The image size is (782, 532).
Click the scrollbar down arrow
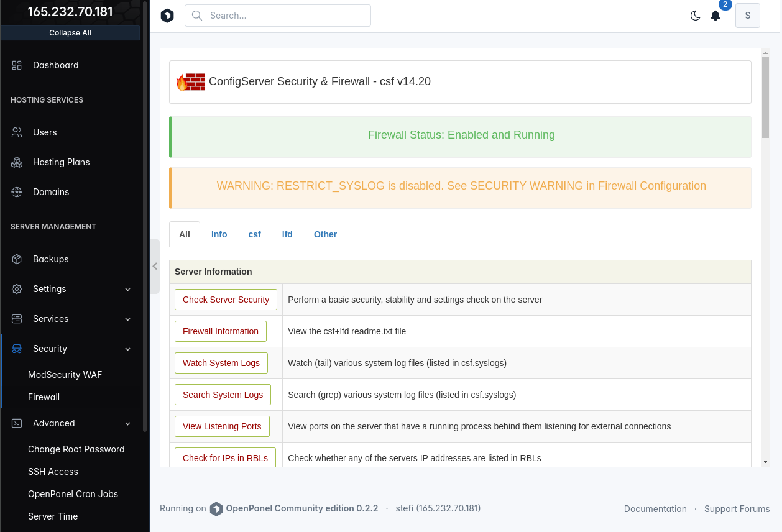[x=765, y=462]
